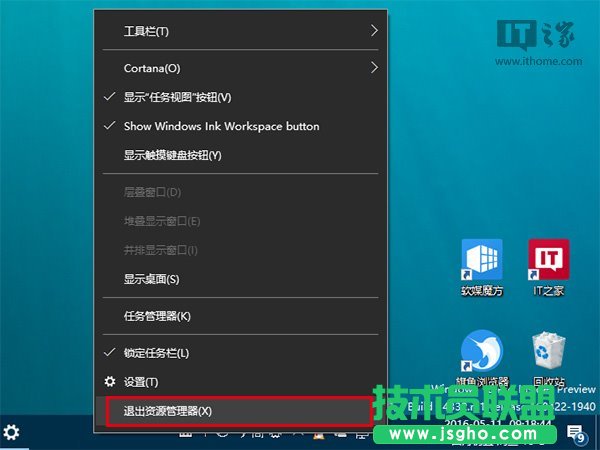Toggle 显示"任务视图"按钮 option
The image size is (600, 450).
point(177,97)
